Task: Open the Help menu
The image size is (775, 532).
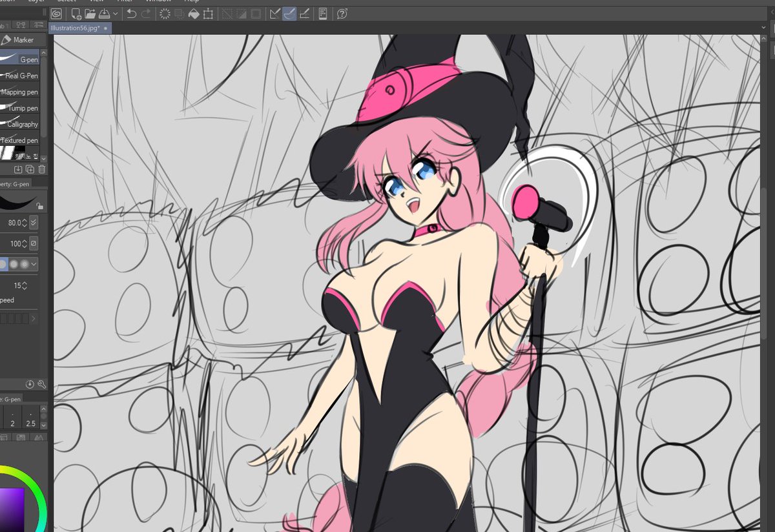Action: (192, 1)
